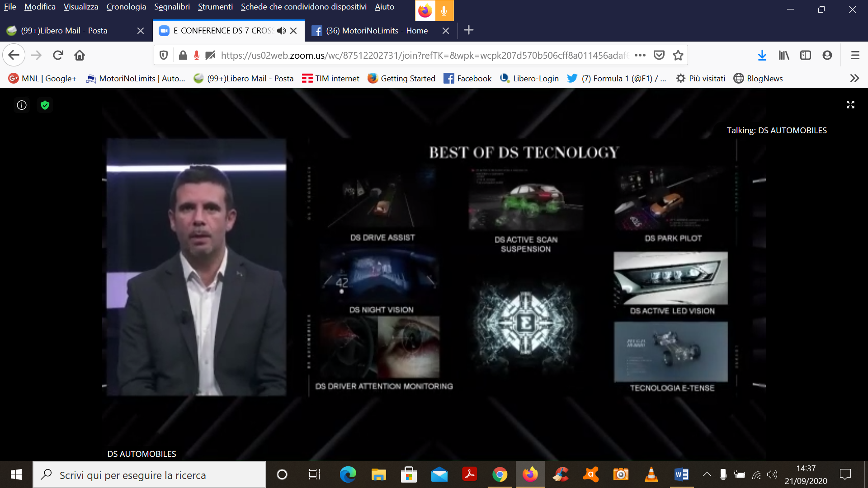
Task: Open the Segnalibri menu
Action: click(172, 7)
